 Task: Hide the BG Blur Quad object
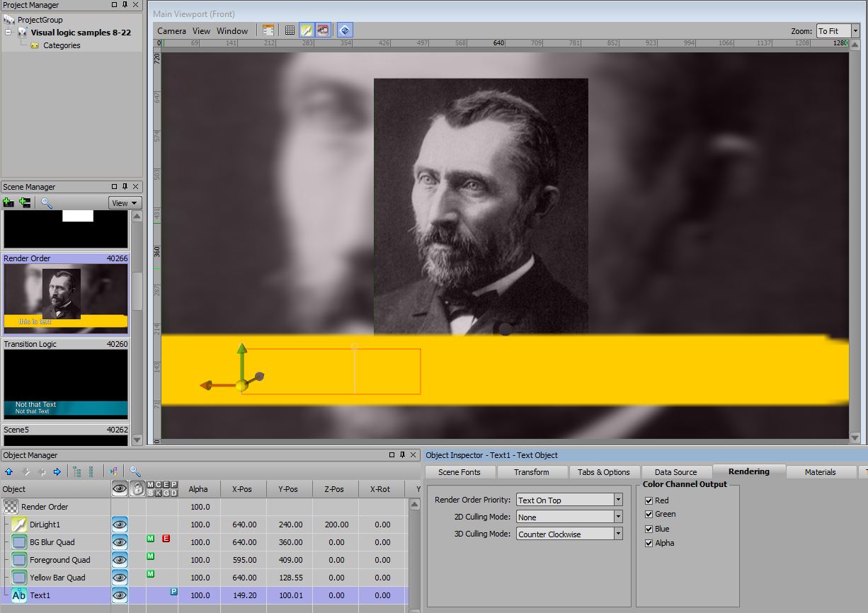pos(120,542)
